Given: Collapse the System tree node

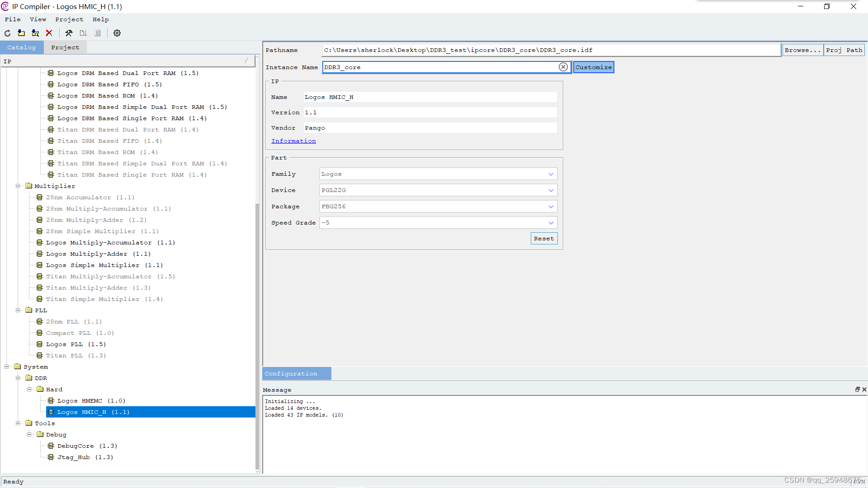Looking at the screenshot, I should pos(7,366).
